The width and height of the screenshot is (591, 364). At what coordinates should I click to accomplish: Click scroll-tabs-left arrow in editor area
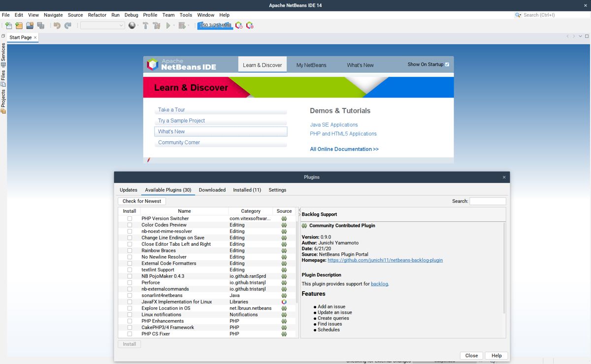[x=567, y=36]
